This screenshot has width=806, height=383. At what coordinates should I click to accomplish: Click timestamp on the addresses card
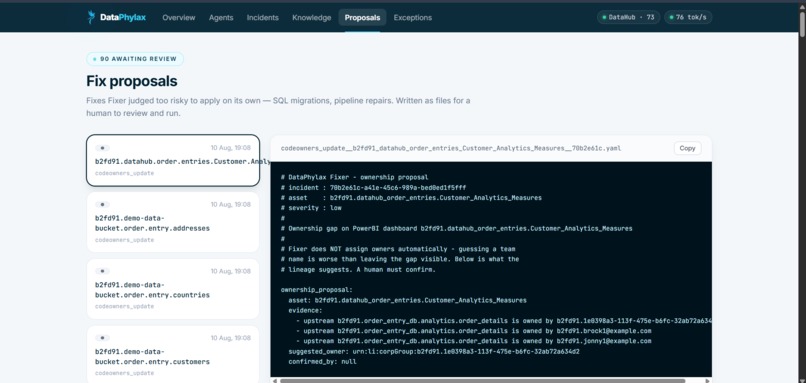pyautogui.click(x=230, y=205)
